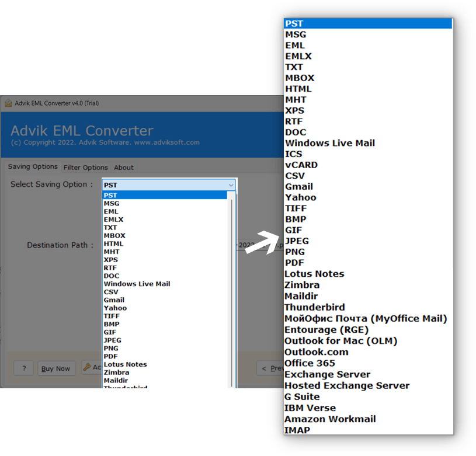Viewport: 476px width, 456px height.
Task: Click HTML in the enlarged right list
Action: tap(368, 89)
